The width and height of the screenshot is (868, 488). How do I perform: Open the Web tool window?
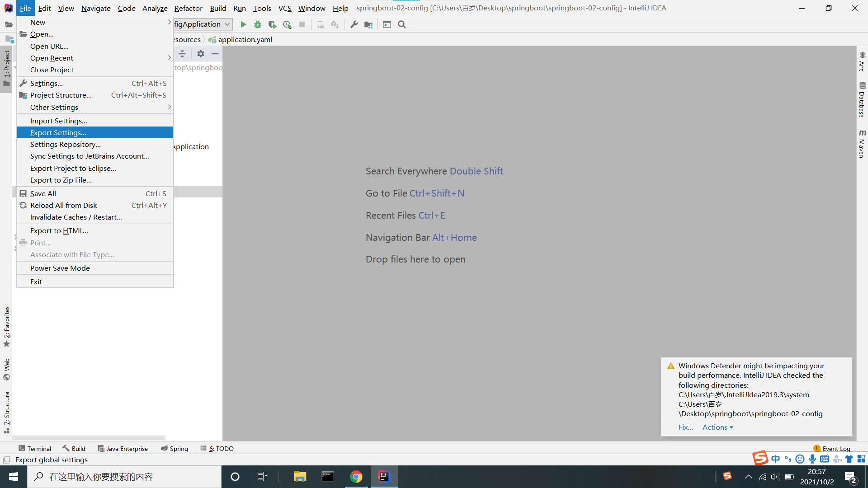coord(6,370)
